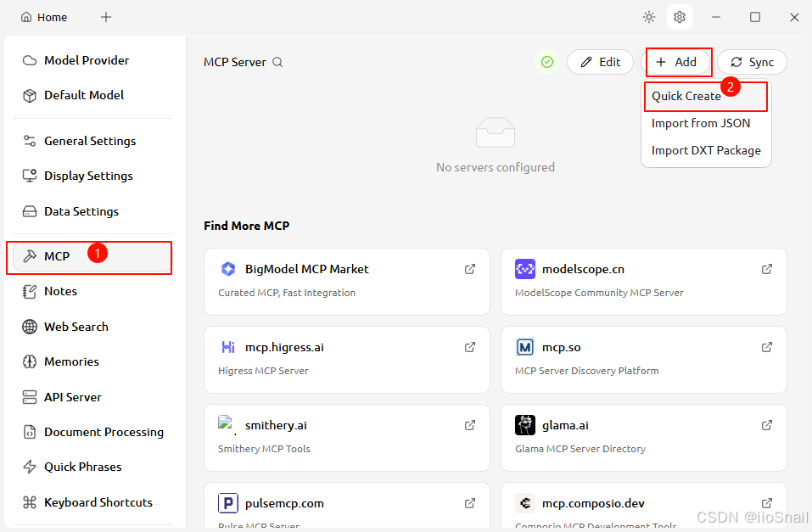
Task: Open the smithery.ai card
Action: (347, 438)
